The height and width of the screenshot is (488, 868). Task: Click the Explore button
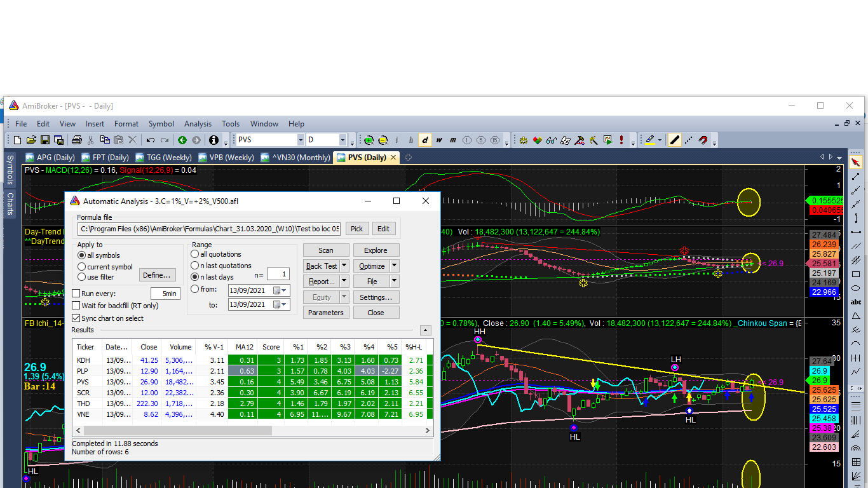pyautogui.click(x=376, y=250)
